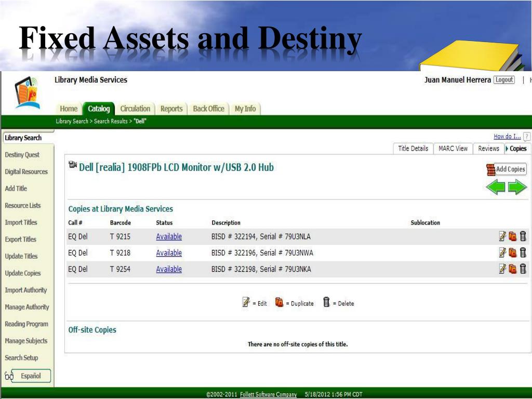The height and width of the screenshot is (399, 532).
Task: Open Reading Program in the sidebar
Action: click(x=26, y=324)
